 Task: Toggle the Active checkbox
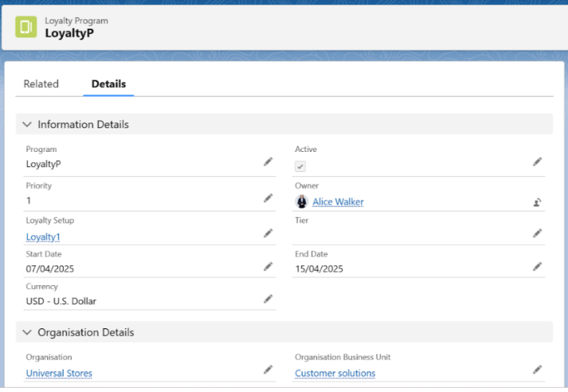point(300,166)
